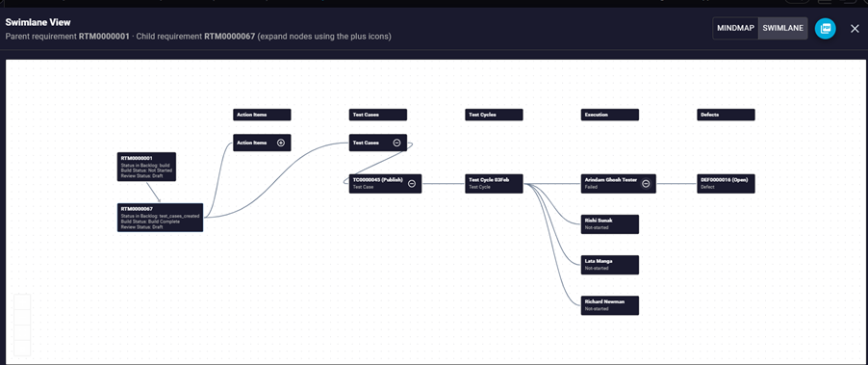Export the diagram using the PDF icon

click(825, 28)
